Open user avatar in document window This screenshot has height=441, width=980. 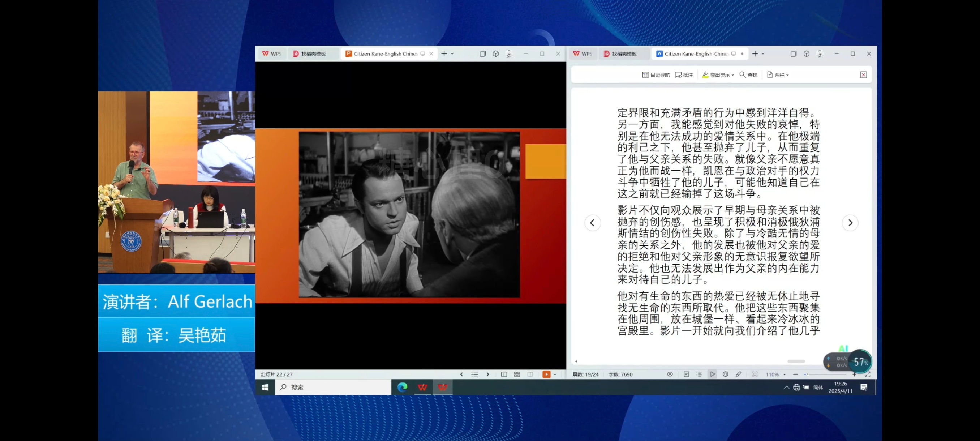click(x=820, y=53)
